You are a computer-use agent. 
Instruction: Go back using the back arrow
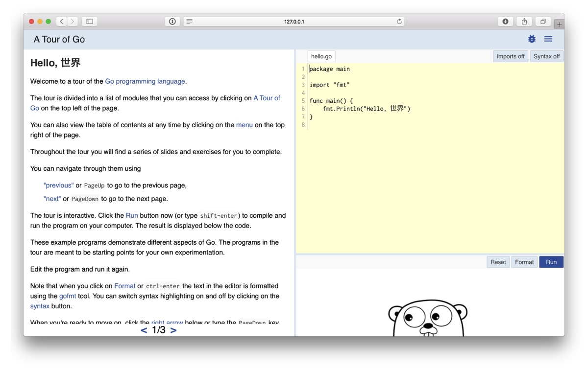(x=61, y=21)
